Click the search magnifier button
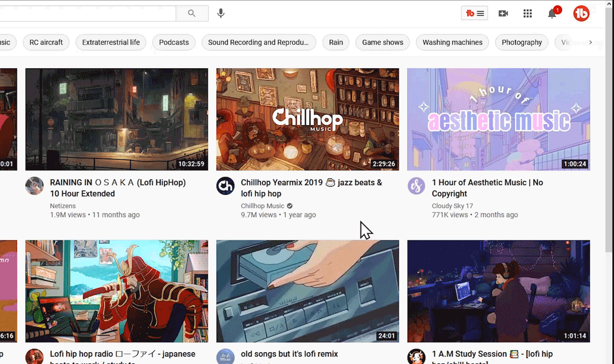614x364 pixels. pos(192,13)
